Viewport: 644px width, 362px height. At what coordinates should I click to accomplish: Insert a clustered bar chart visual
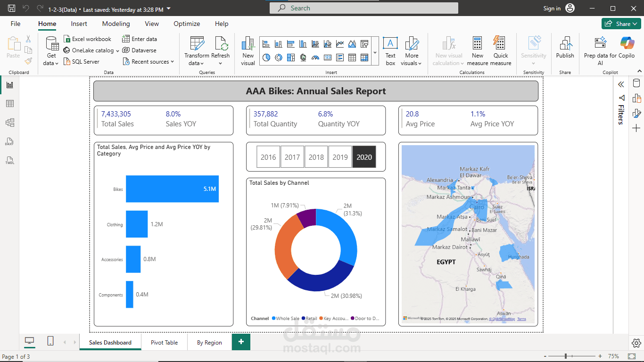pos(290,44)
